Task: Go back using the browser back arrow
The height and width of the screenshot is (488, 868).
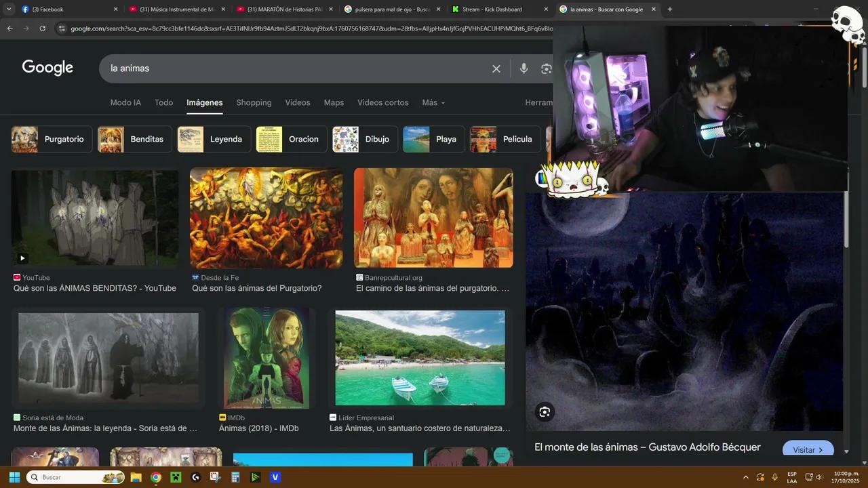Action: [x=9, y=28]
